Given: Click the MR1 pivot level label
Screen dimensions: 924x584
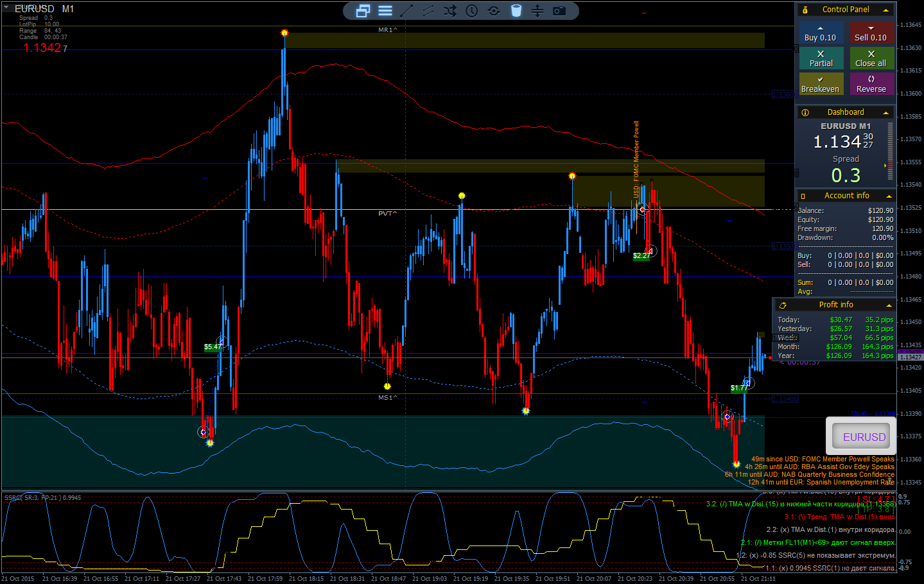Looking at the screenshot, I should coord(388,30).
